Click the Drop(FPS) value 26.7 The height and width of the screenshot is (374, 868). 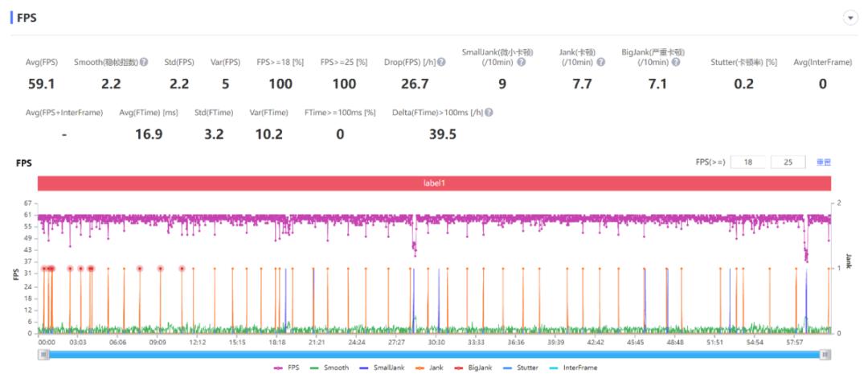coord(415,84)
